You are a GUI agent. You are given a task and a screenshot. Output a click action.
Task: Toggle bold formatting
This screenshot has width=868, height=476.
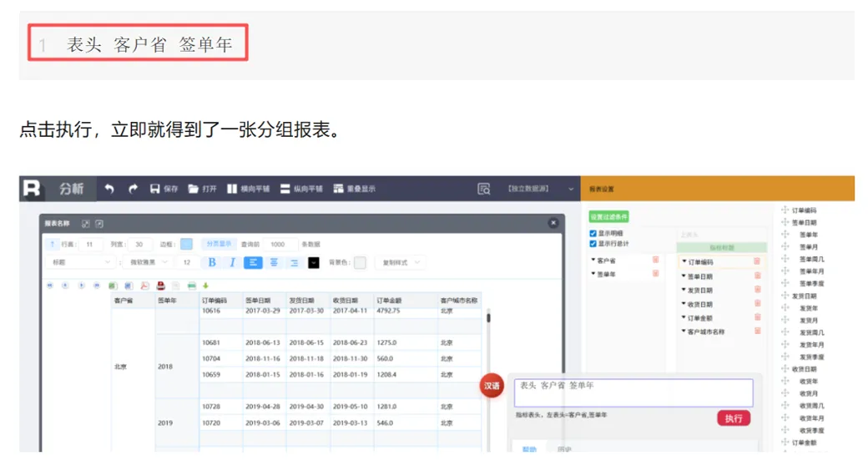point(212,263)
